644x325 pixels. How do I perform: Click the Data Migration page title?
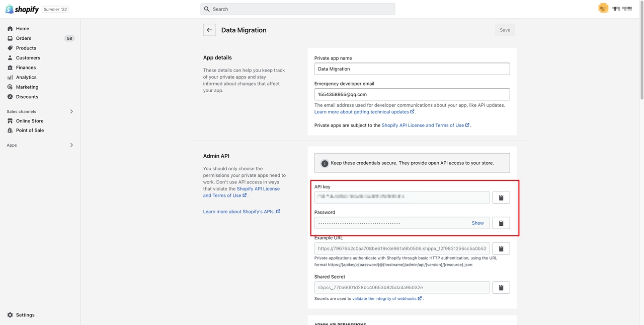click(244, 30)
